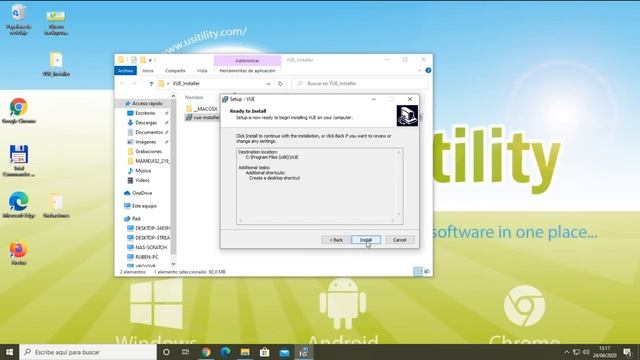
Task: Open Total Commander desktop shortcut
Action: coord(19,161)
